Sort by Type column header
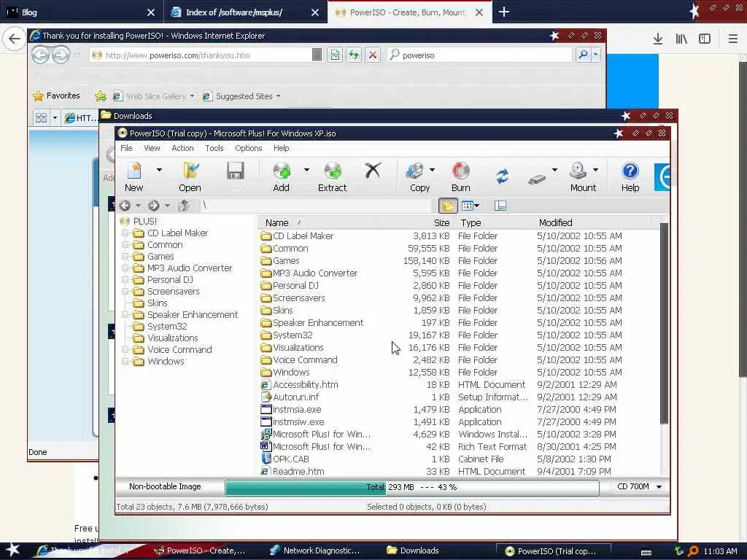Image resolution: width=747 pixels, height=560 pixels. (493, 222)
